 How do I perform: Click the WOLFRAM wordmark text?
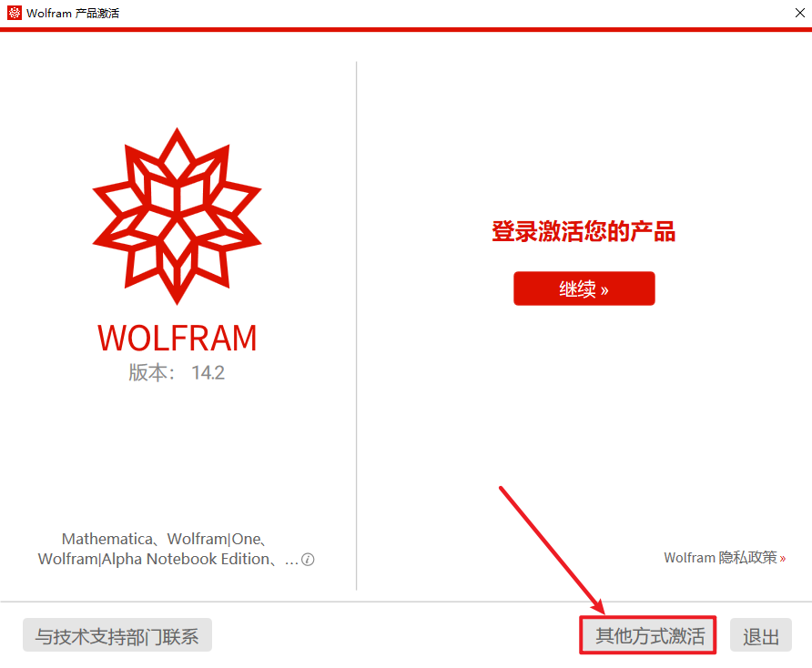pyautogui.click(x=178, y=339)
